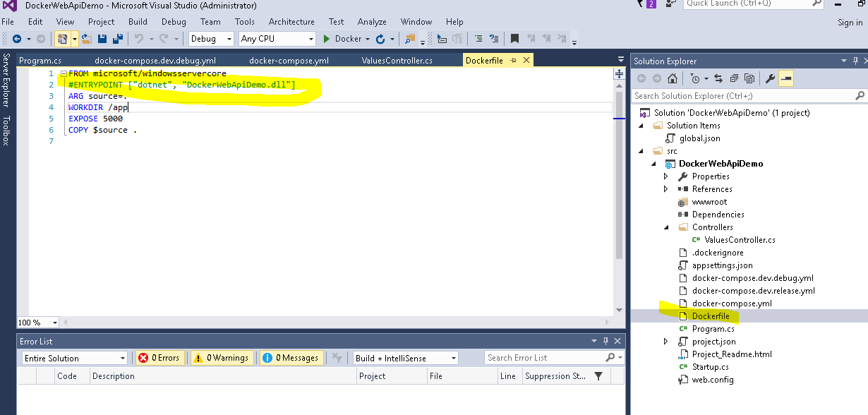Toggle the 0 Warnings filter button
The width and height of the screenshot is (868, 415).
tap(221, 358)
